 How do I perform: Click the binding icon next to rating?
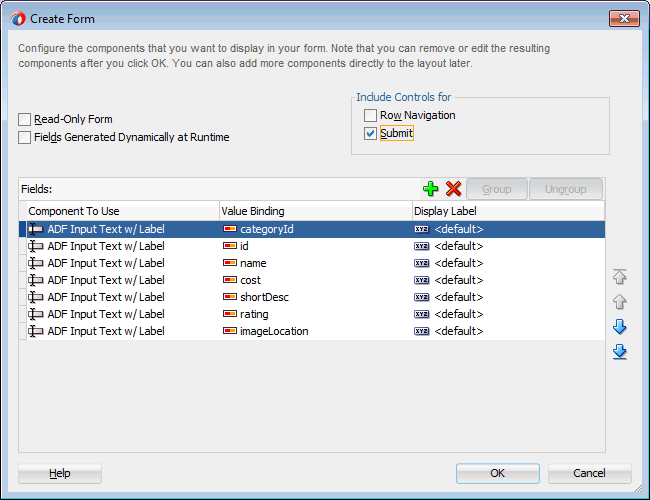click(230, 314)
